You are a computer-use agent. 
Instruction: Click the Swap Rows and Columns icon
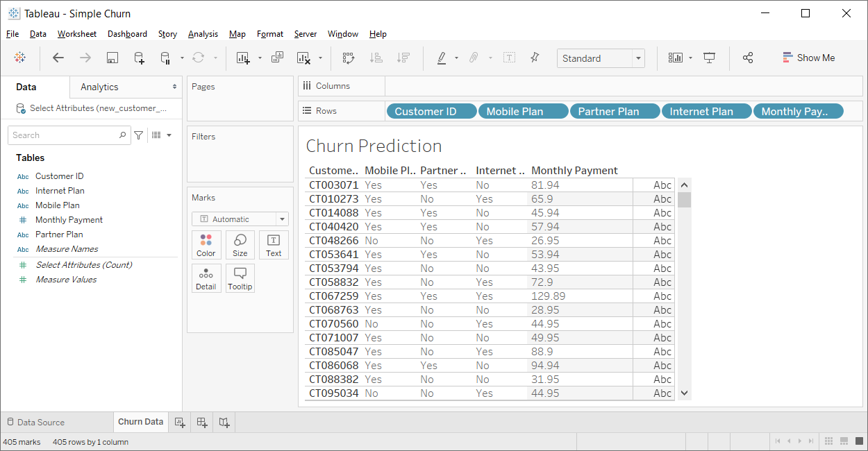pyautogui.click(x=349, y=58)
